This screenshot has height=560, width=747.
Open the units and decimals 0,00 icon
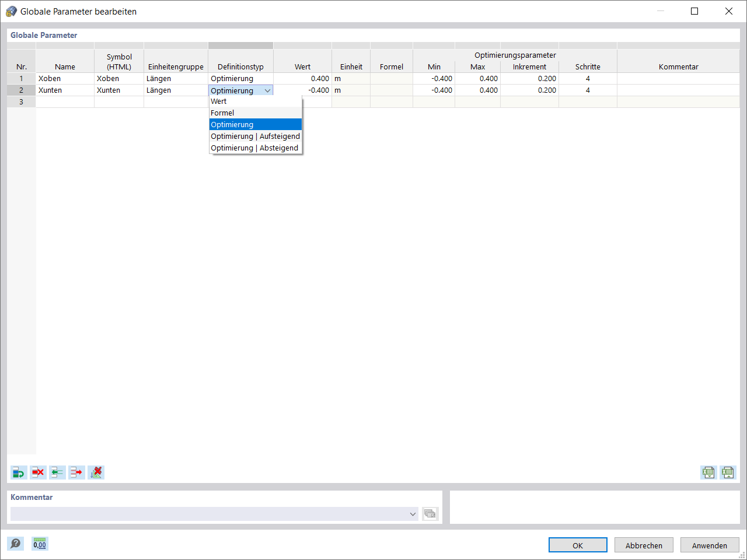pyautogui.click(x=40, y=544)
